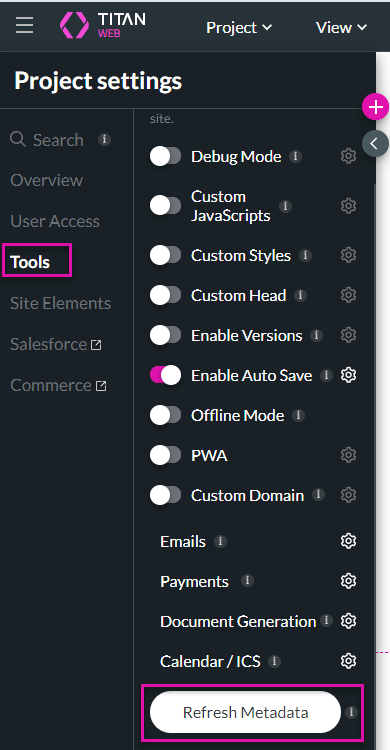
Task: Select Site Elements in settings sidebar
Action: coord(61,303)
